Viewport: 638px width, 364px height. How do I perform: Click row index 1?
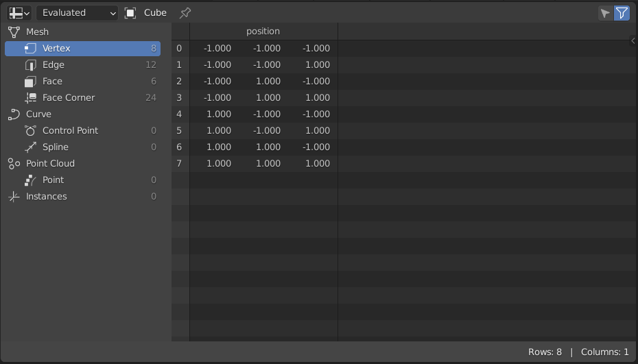pos(179,65)
